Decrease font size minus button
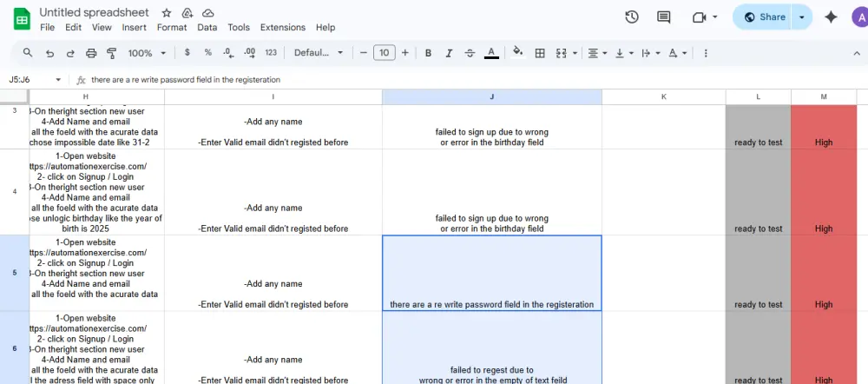This screenshot has width=868, height=384. (x=363, y=53)
